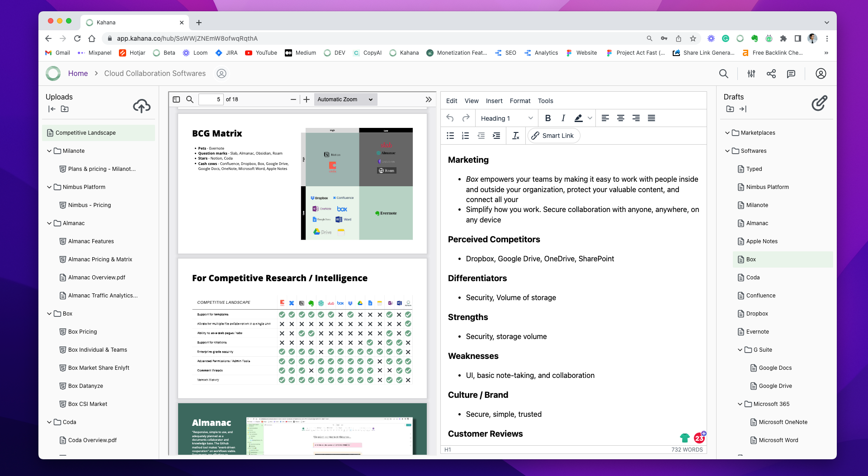This screenshot has width=868, height=476.
Task: Open Box Pricing upload
Action: coord(82,332)
